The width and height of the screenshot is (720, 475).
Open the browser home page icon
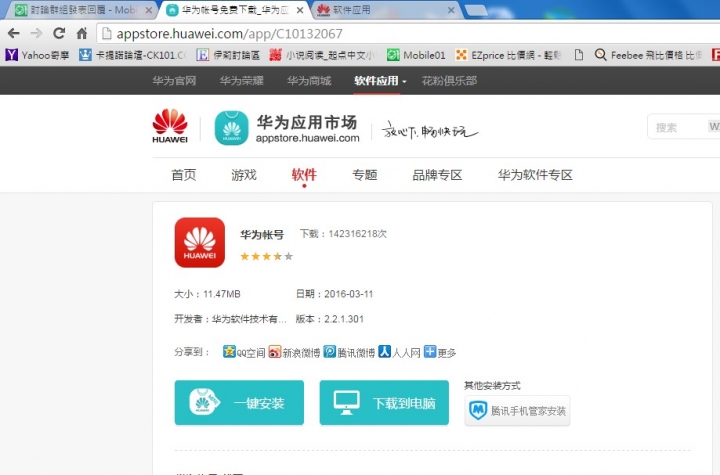pos(82,33)
